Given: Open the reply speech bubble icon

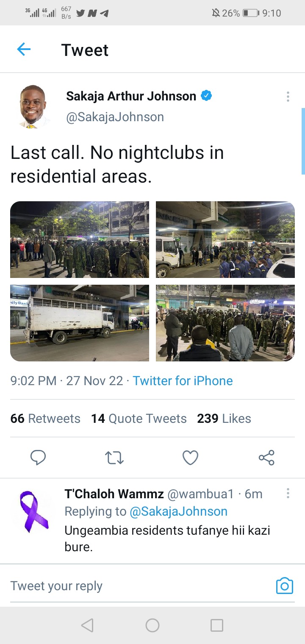Looking at the screenshot, I should coord(38,458).
